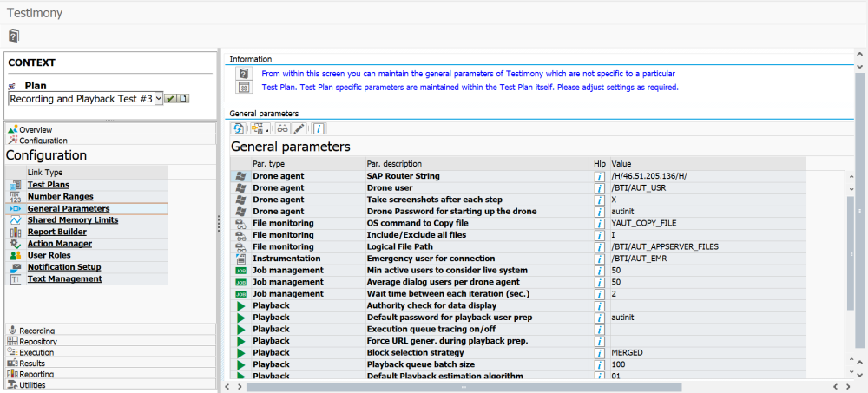This screenshot has width=868, height=393.
Task: Confirm plan with green checkmark button
Action: click(170, 99)
